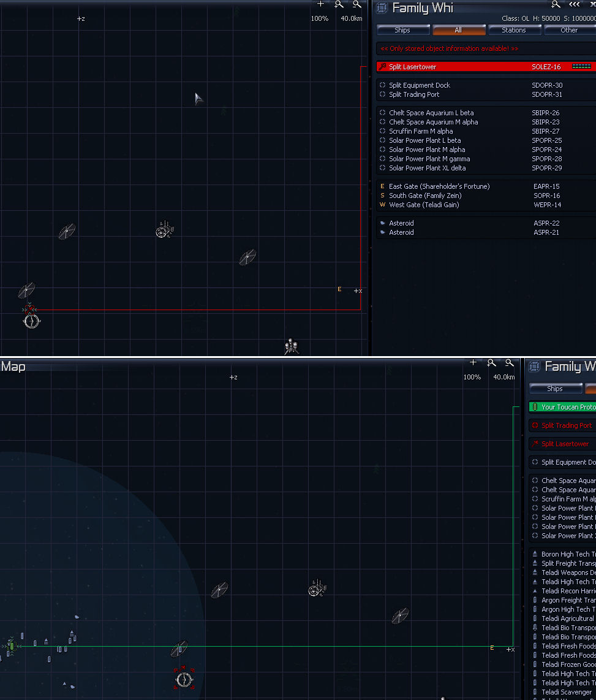Click red station icon beside lower Split Trading Port
This screenshot has height=700, width=596.
[535, 425]
